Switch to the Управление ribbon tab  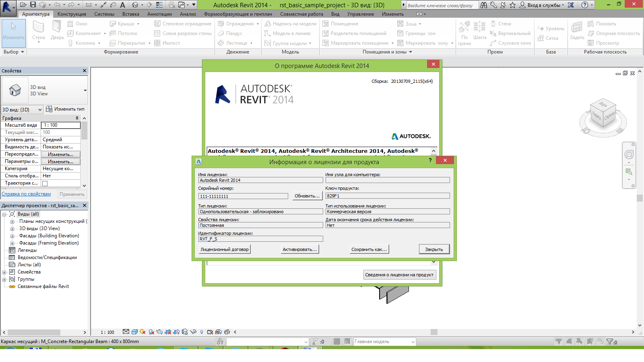(x=361, y=14)
